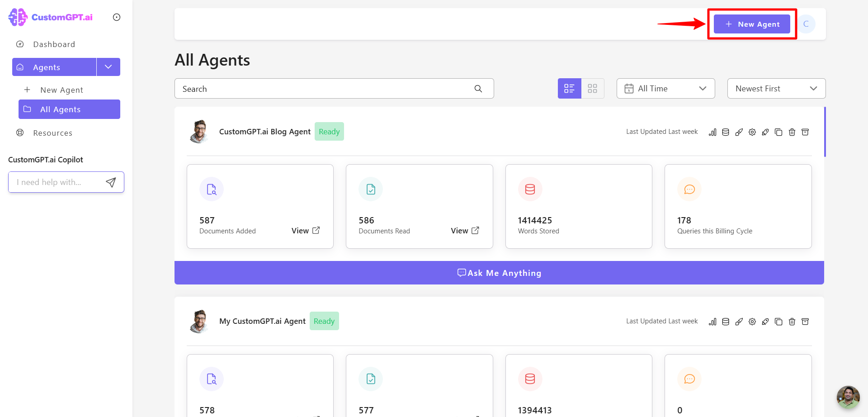Open data sources for My CustomGPT.ai Agent

pyautogui.click(x=726, y=322)
